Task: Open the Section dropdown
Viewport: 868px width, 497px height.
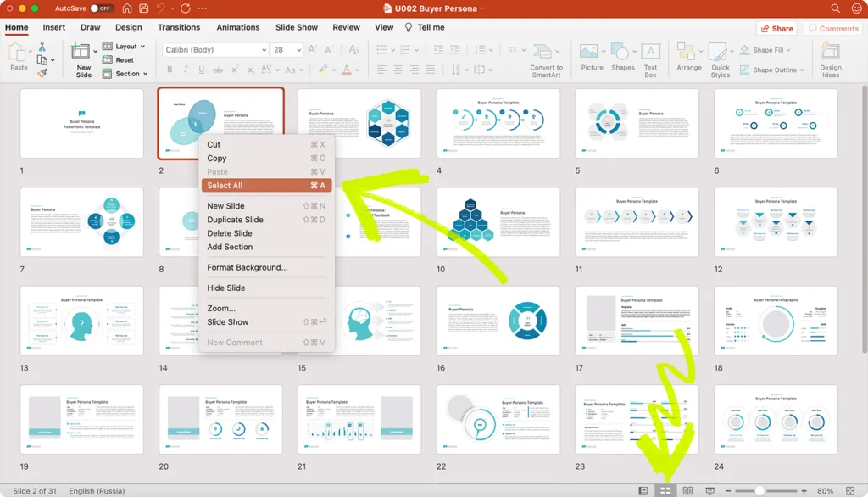Action: point(125,74)
